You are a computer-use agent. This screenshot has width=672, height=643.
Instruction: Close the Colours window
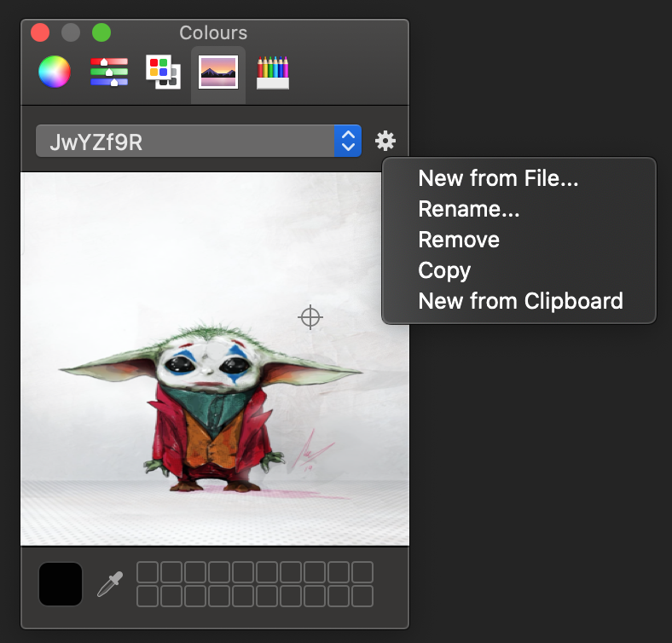tap(40, 32)
